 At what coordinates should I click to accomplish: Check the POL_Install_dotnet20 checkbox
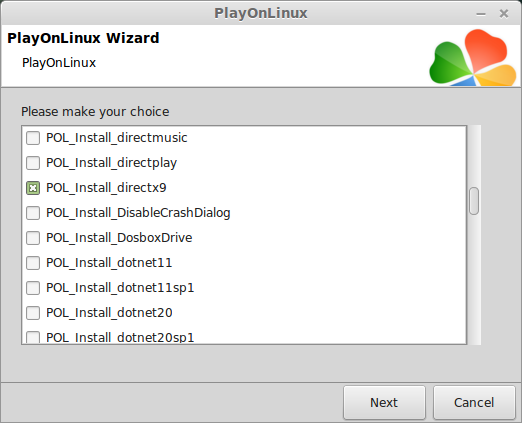33,313
